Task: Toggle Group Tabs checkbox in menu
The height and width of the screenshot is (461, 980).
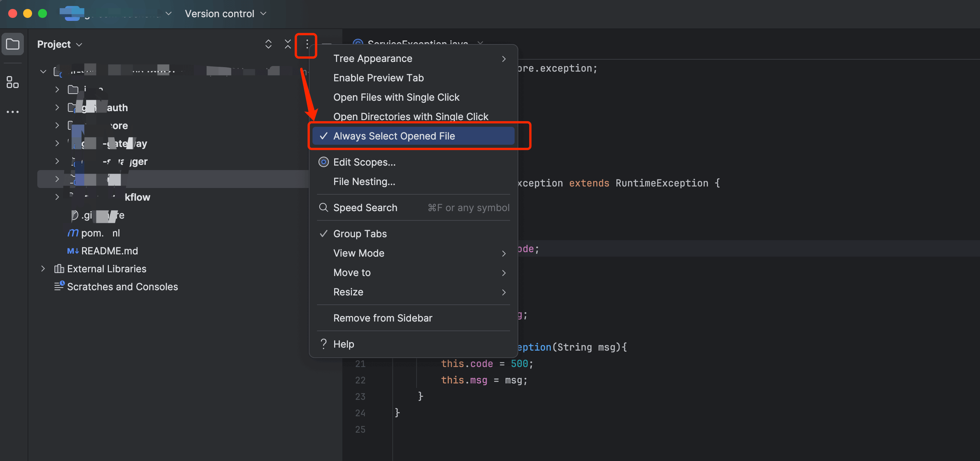Action: pos(360,233)
